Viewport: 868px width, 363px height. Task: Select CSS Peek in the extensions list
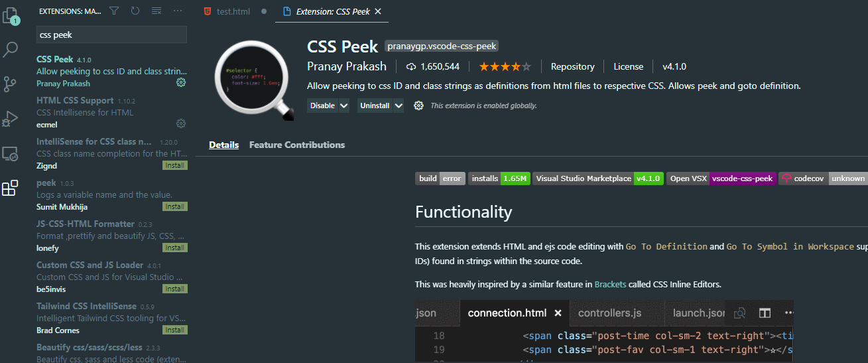coord(111,71)
